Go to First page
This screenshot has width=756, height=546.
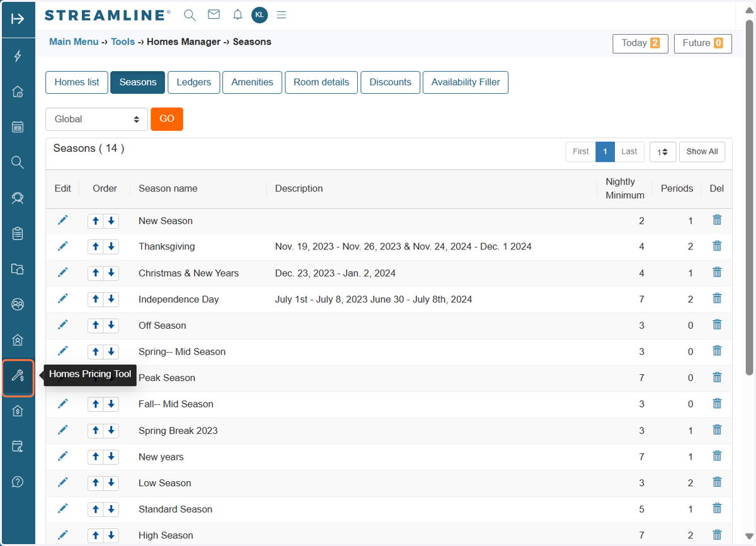[580, 152]
